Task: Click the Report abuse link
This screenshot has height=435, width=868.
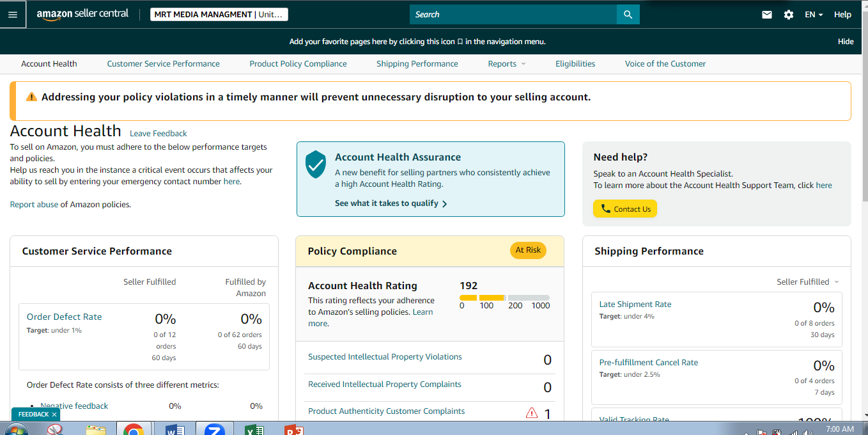Action: tap(34, 205)
